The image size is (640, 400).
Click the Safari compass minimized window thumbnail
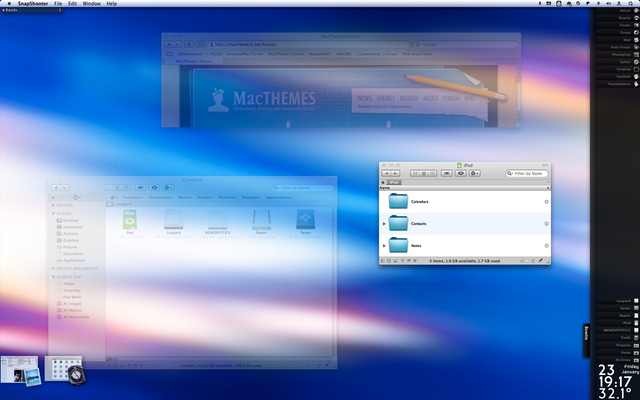click(64, 370)
